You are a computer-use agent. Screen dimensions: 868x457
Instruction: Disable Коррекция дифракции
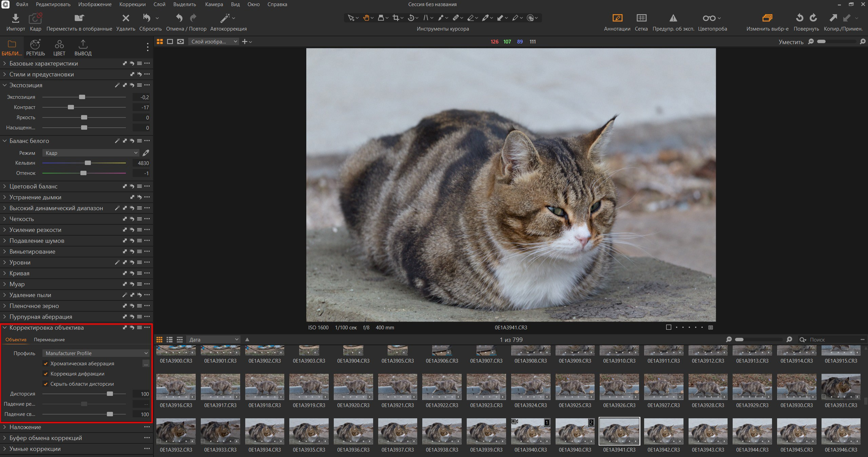pyautogui.click(x=46, y=374)
